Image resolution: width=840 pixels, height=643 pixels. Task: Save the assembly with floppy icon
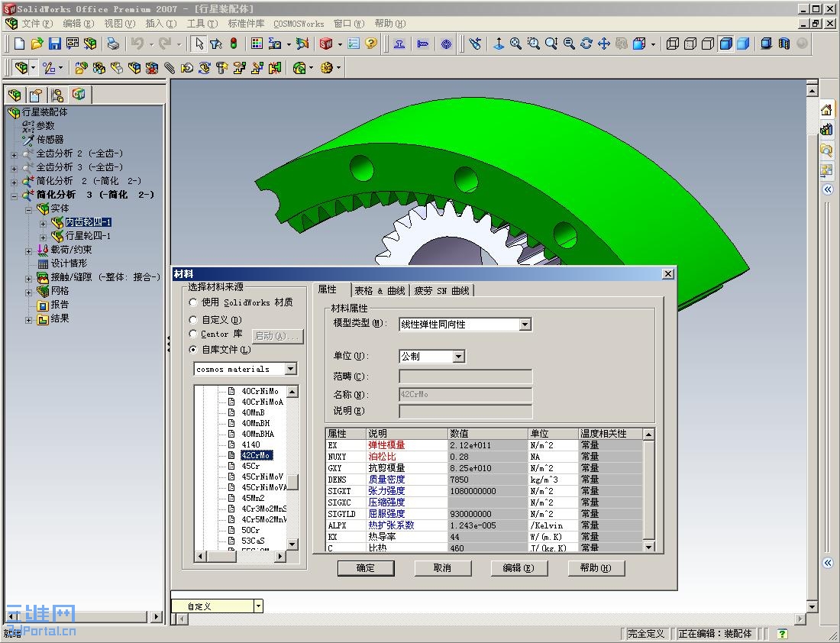(x=55, y=44)
